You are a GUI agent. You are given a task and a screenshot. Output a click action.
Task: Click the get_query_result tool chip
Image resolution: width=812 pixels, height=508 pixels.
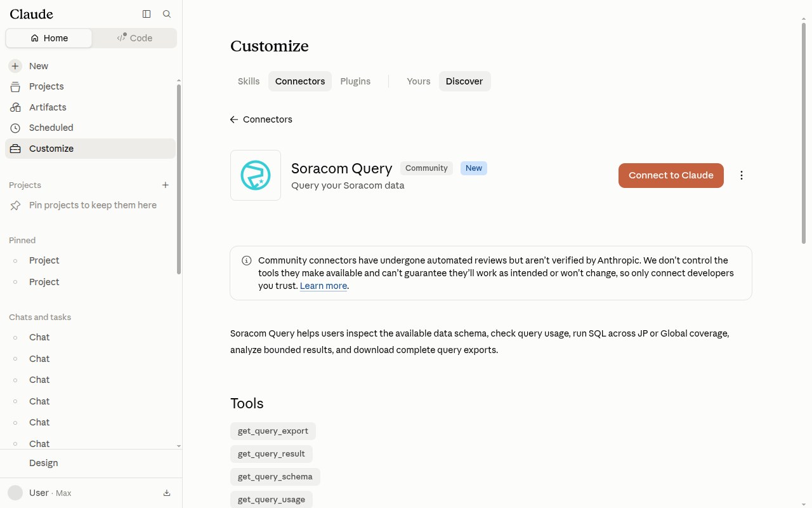click(272, 454)
